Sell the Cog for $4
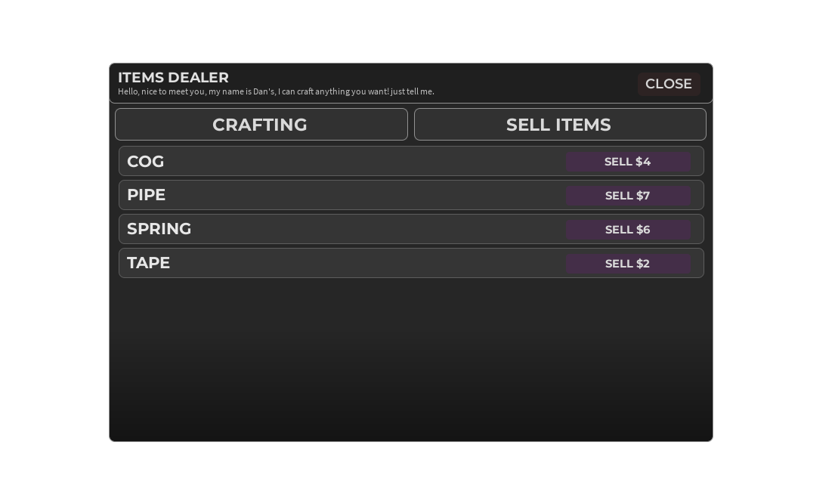Image resolution: width=835 pixels, height=504 pixels. (628, 162)
